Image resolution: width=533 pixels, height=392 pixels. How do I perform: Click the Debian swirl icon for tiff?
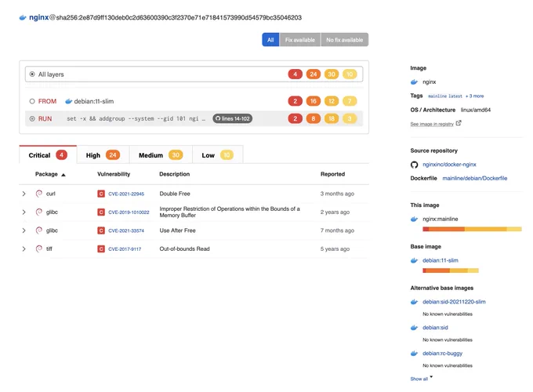coord(39,249)
